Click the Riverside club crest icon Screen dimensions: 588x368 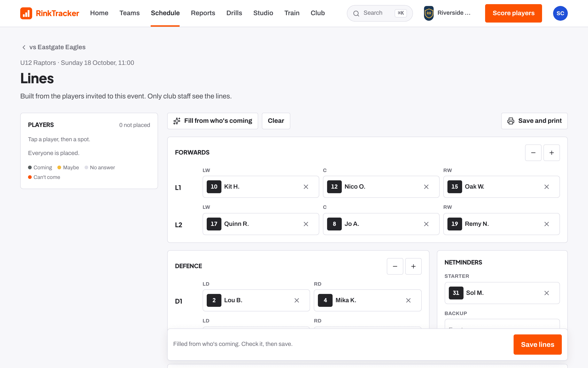(429, 13)
